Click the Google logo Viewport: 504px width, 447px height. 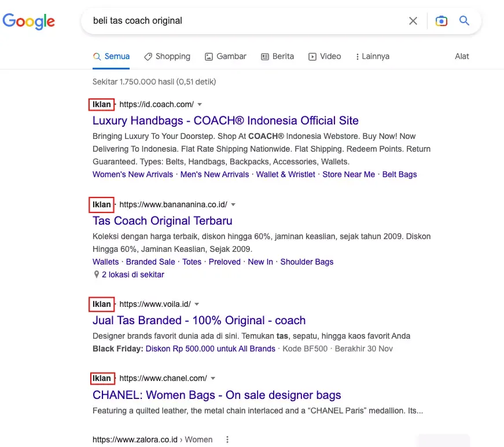click(x=28, y=22)
